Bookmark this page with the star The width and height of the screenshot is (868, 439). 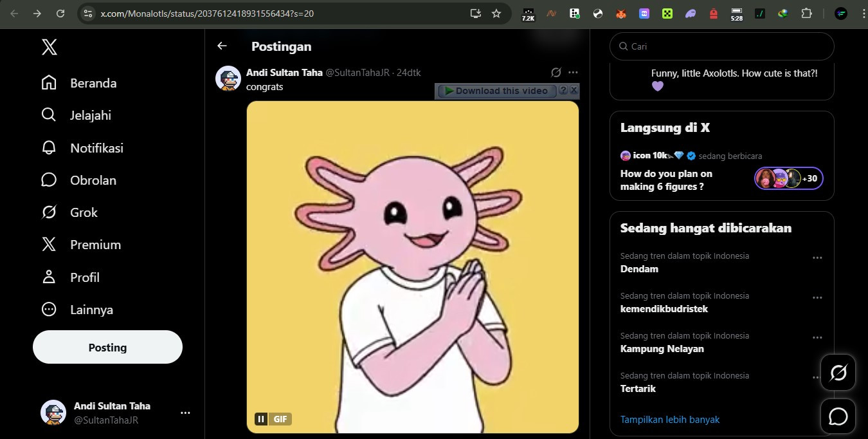[x=496, y=13]
